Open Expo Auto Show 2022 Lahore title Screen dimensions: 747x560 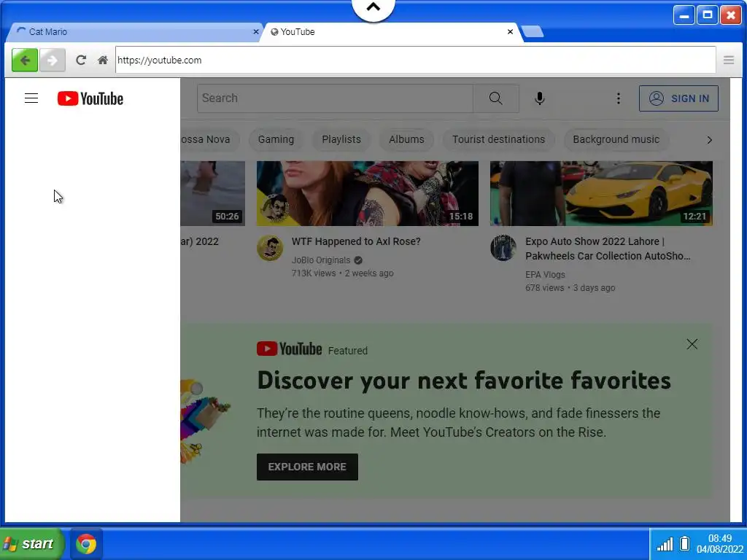tap(608, 249)
